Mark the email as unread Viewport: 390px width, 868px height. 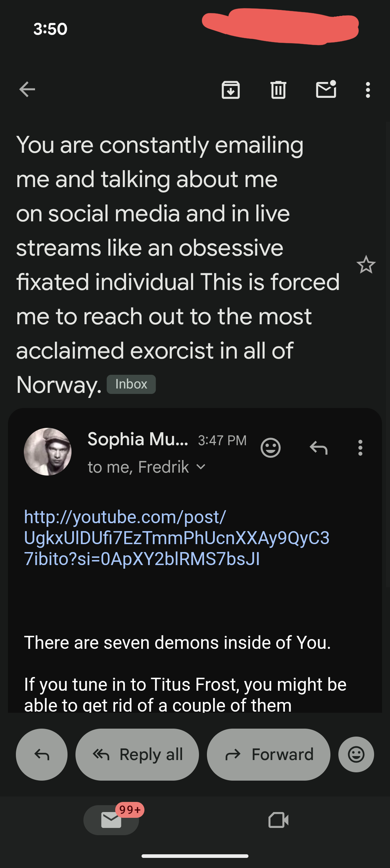pyautogui.click(x=326, y=90)
